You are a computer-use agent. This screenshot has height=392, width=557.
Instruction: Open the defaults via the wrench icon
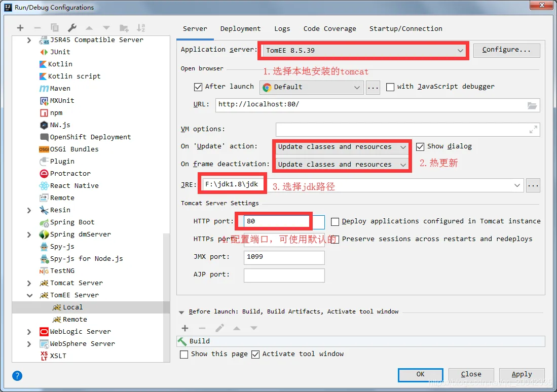pyautogui.click(x=72, y=28)
